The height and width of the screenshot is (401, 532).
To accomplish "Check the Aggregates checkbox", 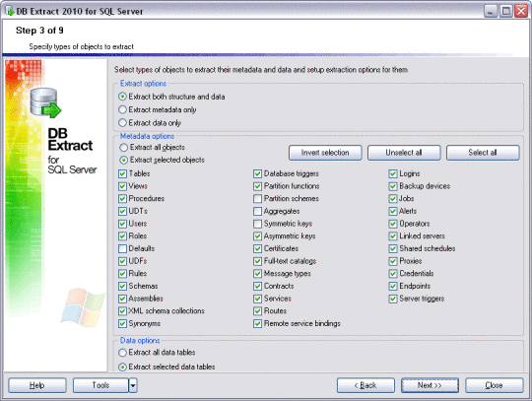I will (257, 212).
